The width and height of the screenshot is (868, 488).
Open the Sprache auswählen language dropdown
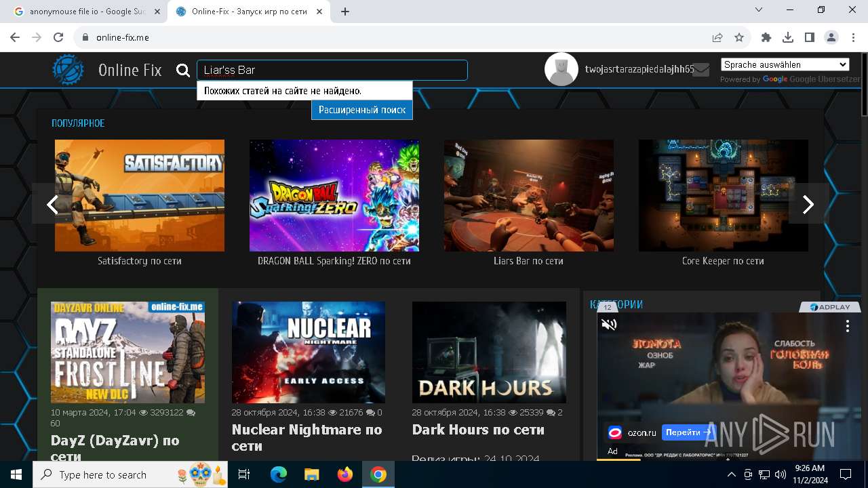785,64
